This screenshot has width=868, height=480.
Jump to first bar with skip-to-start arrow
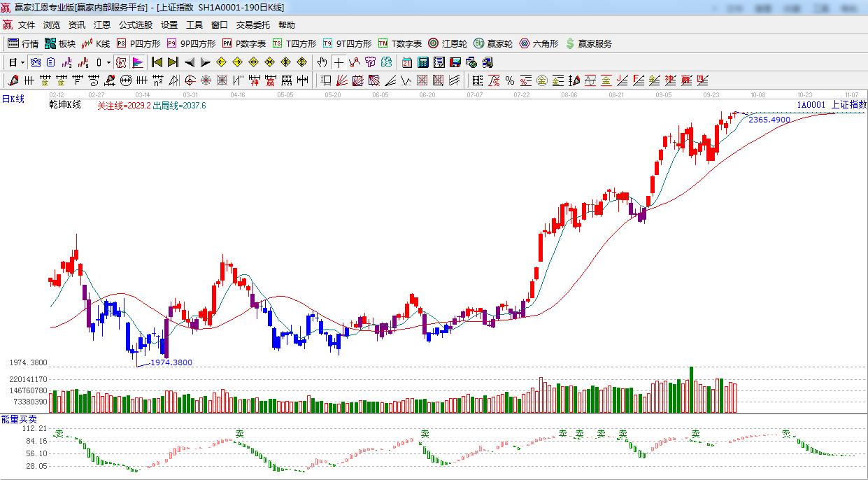pyautogui.click(x=157, y=62)
